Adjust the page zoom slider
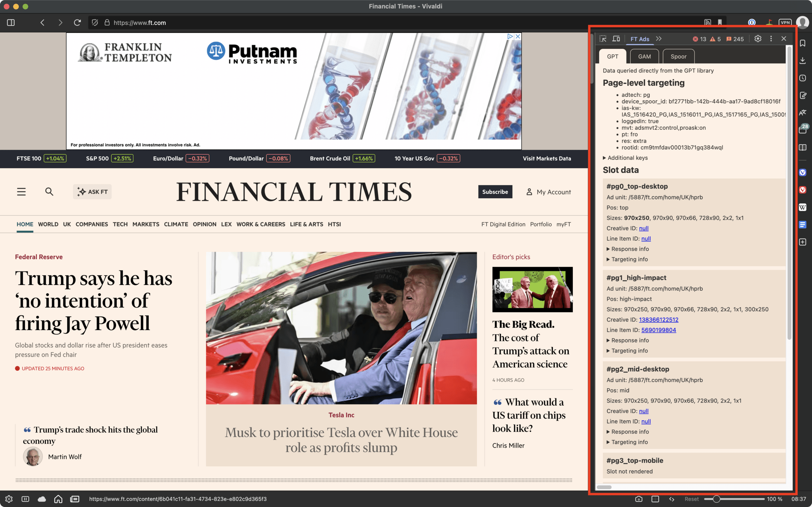This screenshot has width=812, height=507. [x=717, y=499]
